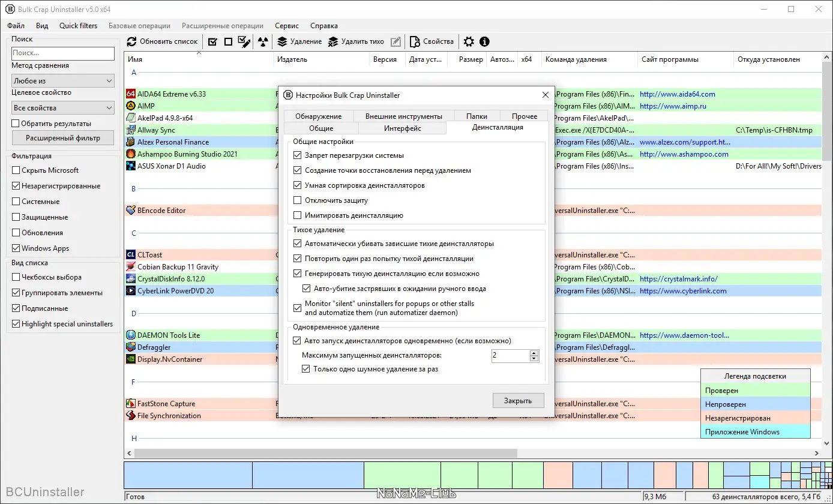The width and height of the screenshot is (833, 504).
Task: Uncheck Незарегистрированные filter
Action: point(16,186)
